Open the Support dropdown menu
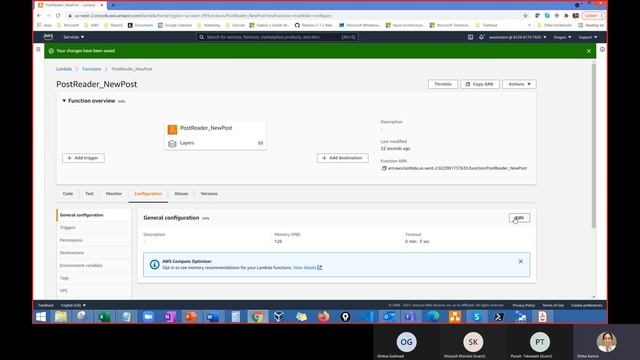This screenshot has width=640, height=360. [587, 37]
